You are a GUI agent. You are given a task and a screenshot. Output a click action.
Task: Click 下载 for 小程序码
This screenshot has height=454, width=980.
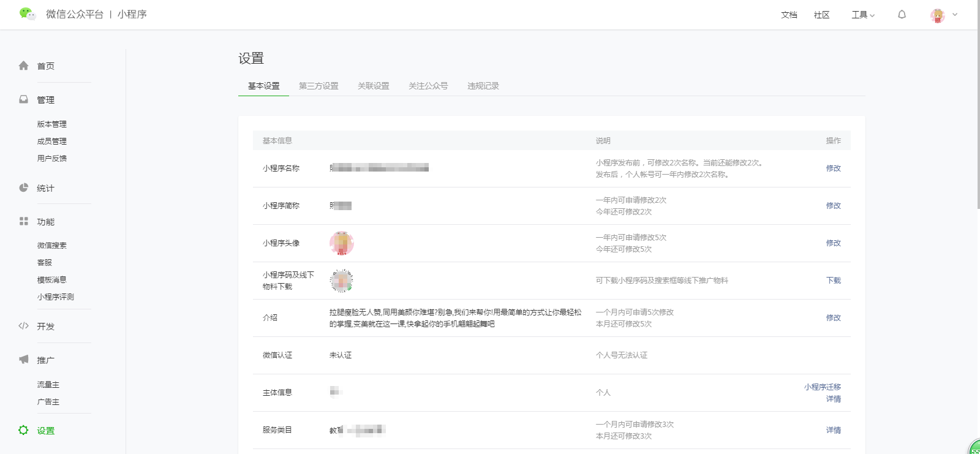(x=833, y=281)
